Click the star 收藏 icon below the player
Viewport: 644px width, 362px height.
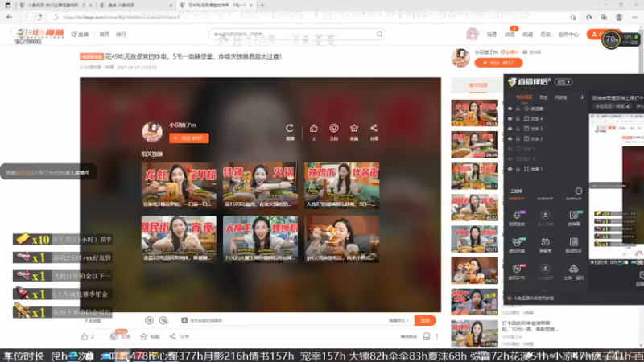[x=143, y=336]
